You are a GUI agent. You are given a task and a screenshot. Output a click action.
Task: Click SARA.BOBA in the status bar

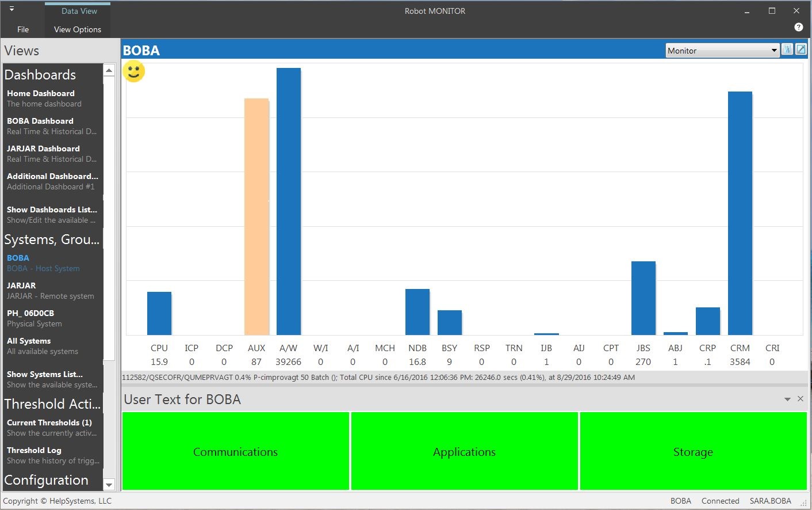pyautogui.click(x=771, y=501)
